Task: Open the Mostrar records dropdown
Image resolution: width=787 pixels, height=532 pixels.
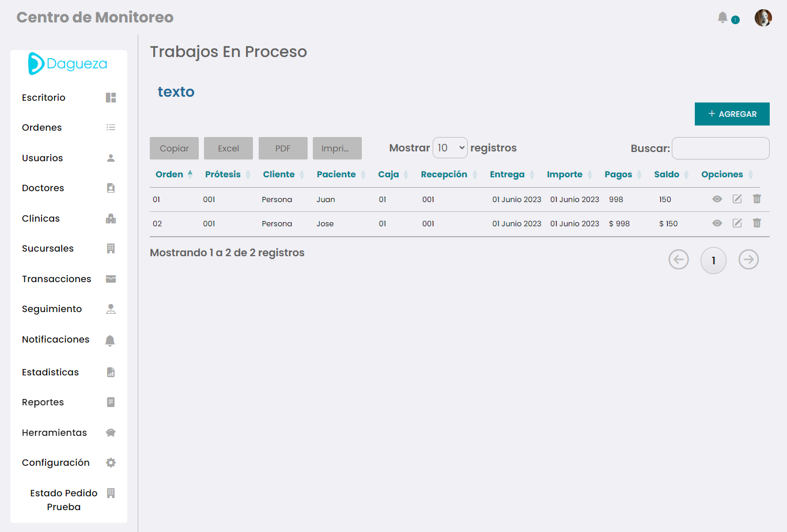Action: pyautogui.click(x=450, y=147)
